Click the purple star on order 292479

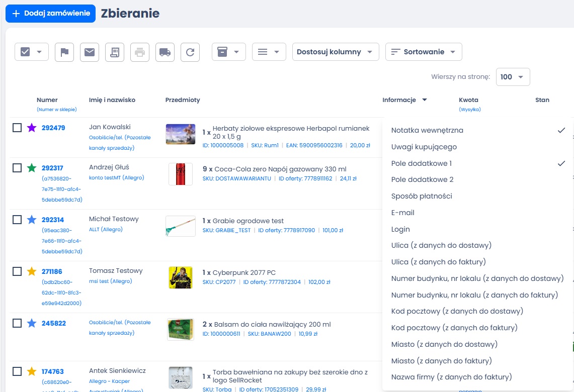click(32, 128)
